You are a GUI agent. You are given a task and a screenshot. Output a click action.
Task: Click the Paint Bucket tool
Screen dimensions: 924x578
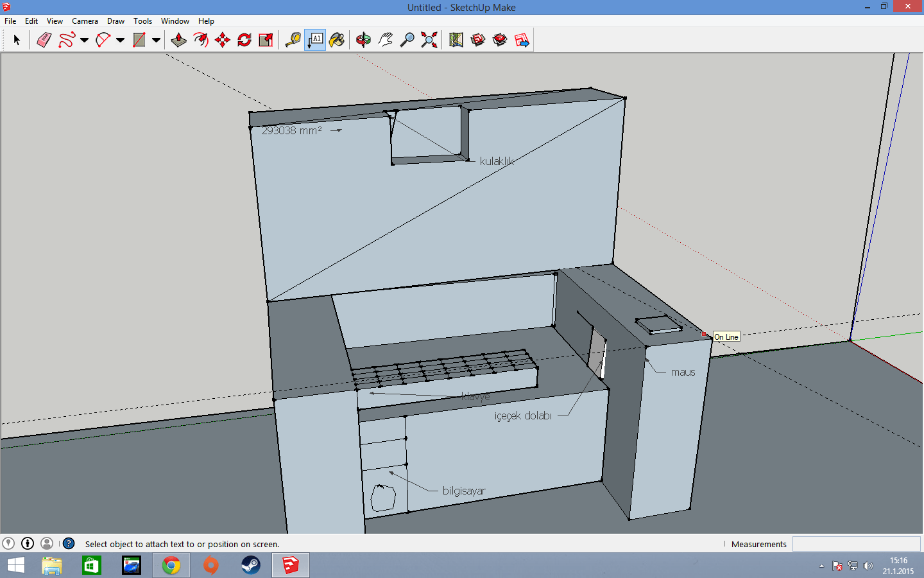(337, 40)
